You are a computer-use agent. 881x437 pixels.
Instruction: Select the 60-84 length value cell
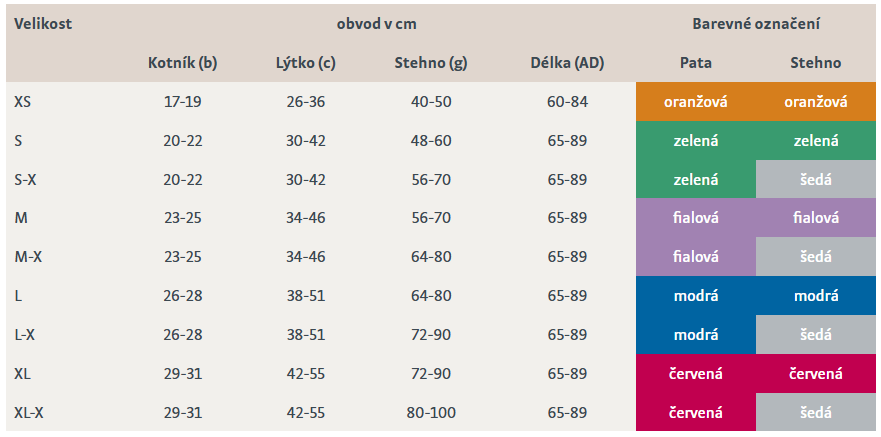point(567,102)
